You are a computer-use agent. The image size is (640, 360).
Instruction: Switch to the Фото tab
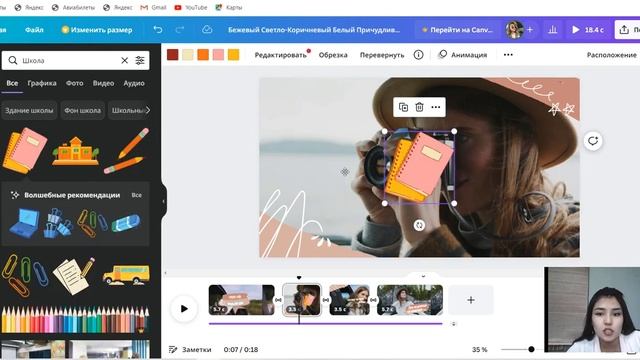click(x=75, y=83)
